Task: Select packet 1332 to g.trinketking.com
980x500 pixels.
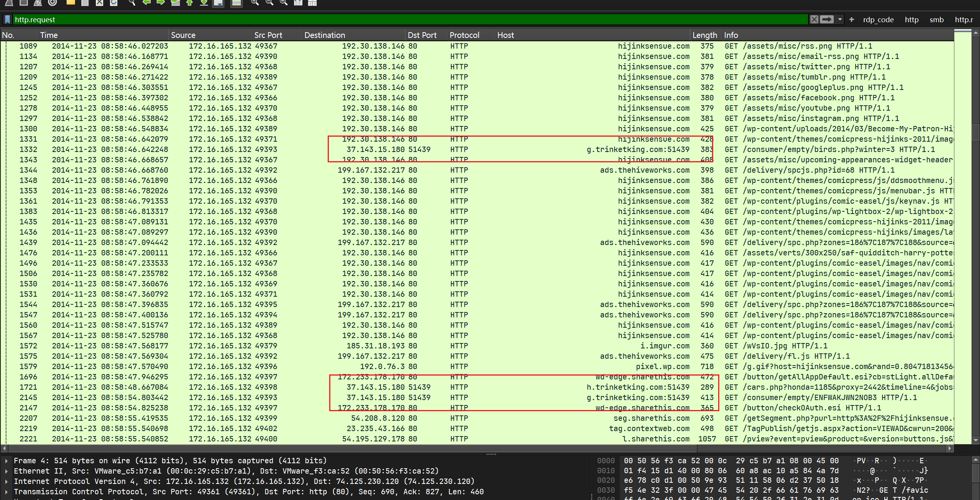Action: (x=477, y=149)
